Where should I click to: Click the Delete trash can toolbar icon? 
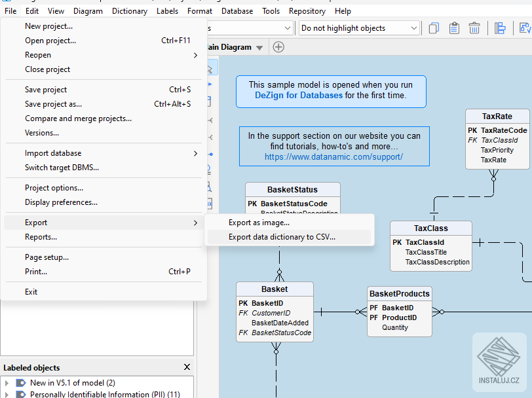[x=474, y=28]
